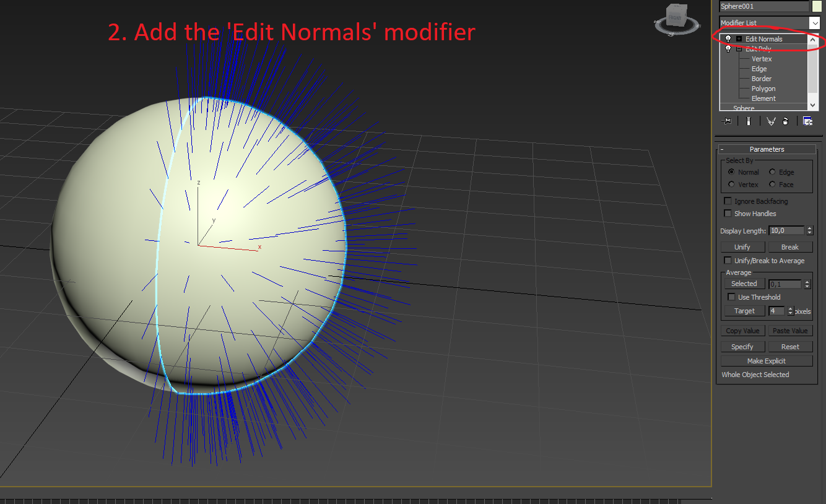Click Make Unique icon below modifier stack
Image resolution: width=826 pixels, height=504 pixels.
pos(771,121)
